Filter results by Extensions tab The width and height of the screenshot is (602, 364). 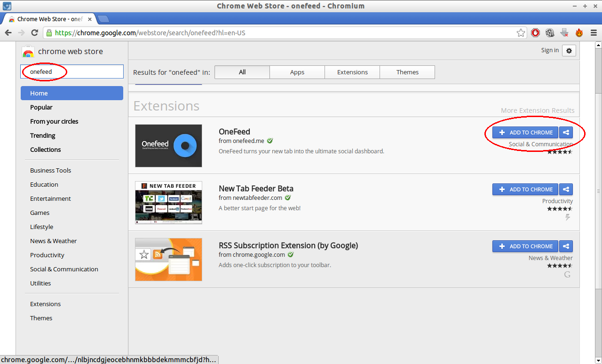pos(352,72)
